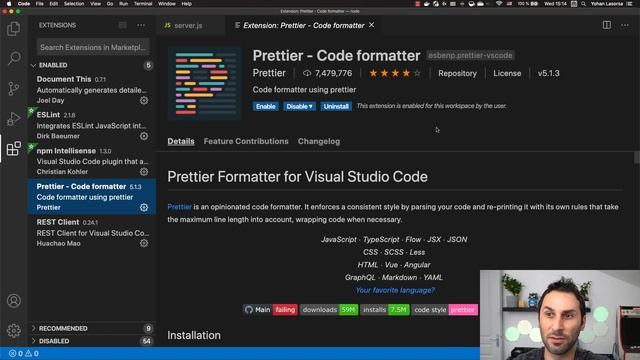Viewport: 640px width, 360px height.
Task: Open the 'Your favorite language?' link
Action: [x=395, y=290]
